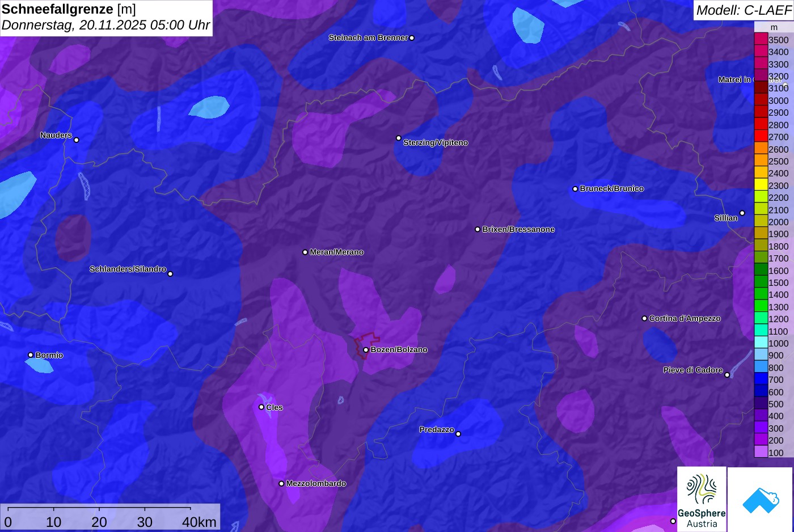Screen dimensions: 794x532
Task: Click the date Donnerstag, 20.11.2025 05:00 Uhr
Action: coord(106,26)
